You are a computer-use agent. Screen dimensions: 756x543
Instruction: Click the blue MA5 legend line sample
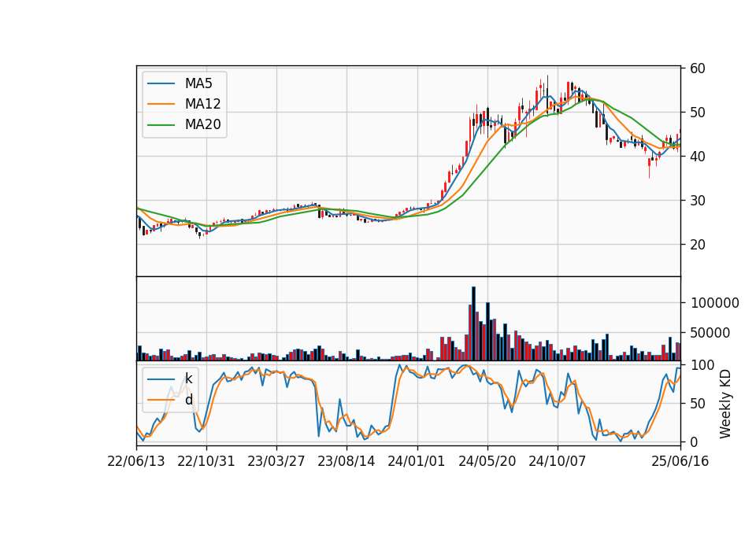tap(161, 83)
